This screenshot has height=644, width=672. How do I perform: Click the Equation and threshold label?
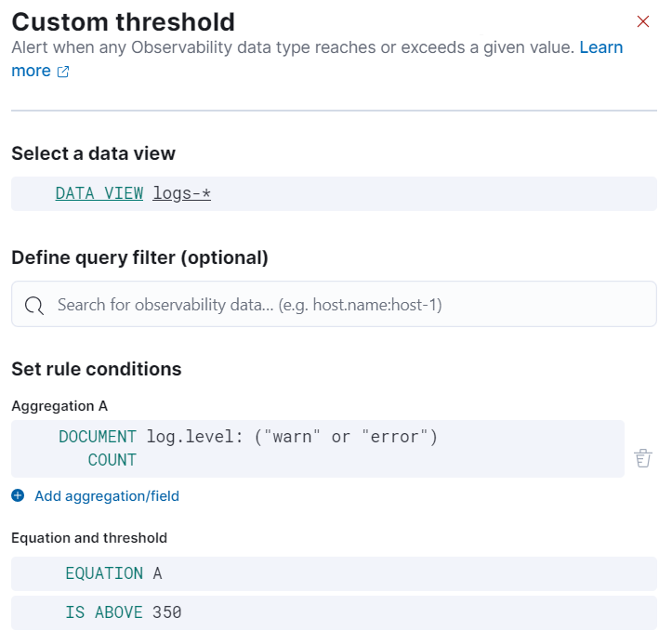pos(89,538)
